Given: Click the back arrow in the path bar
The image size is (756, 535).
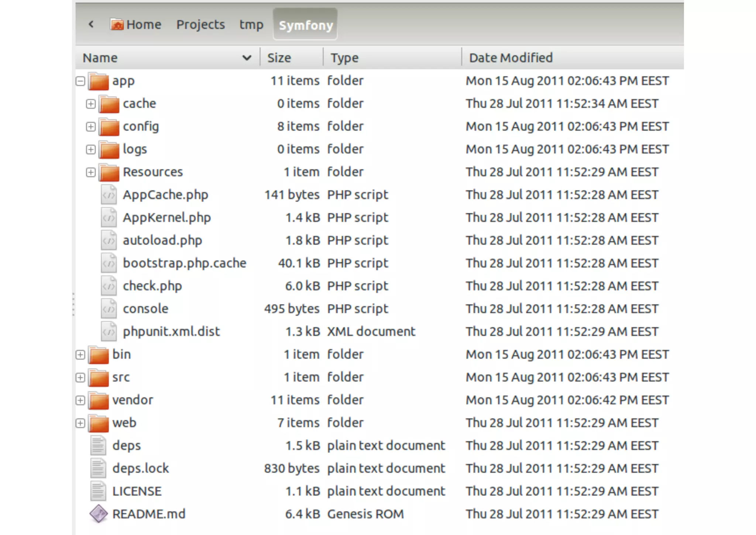Looking at the screenshot, I should coord(91,24).
